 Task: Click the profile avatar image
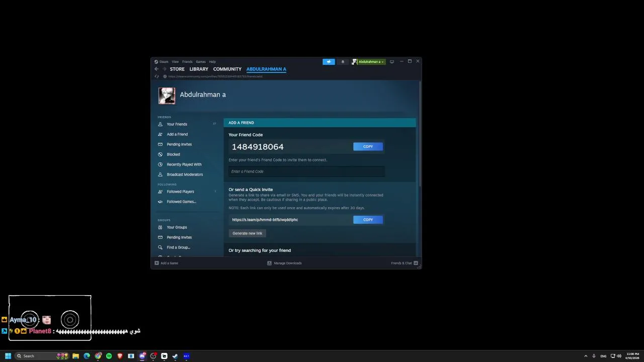(167, 96)
